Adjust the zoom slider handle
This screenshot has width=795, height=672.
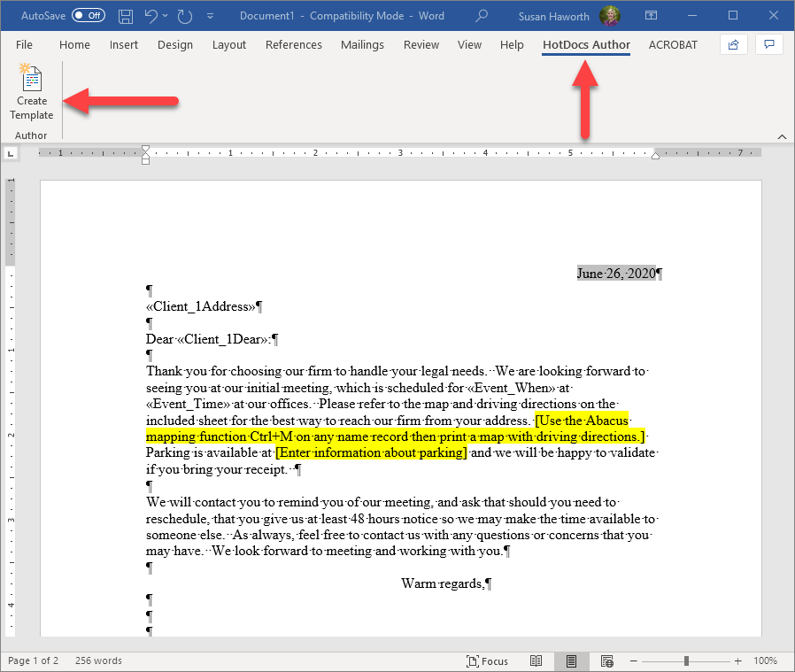[686, 660]
